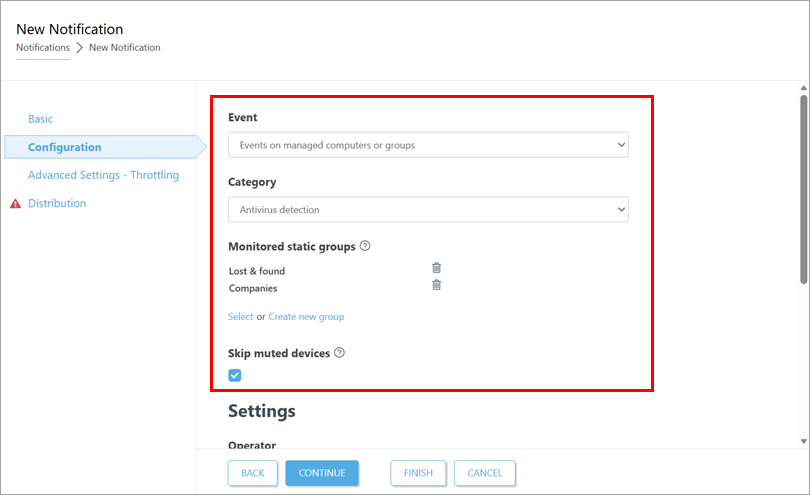
Task: Click the Distribution warning triangle icon
Action: coord(15,204)
